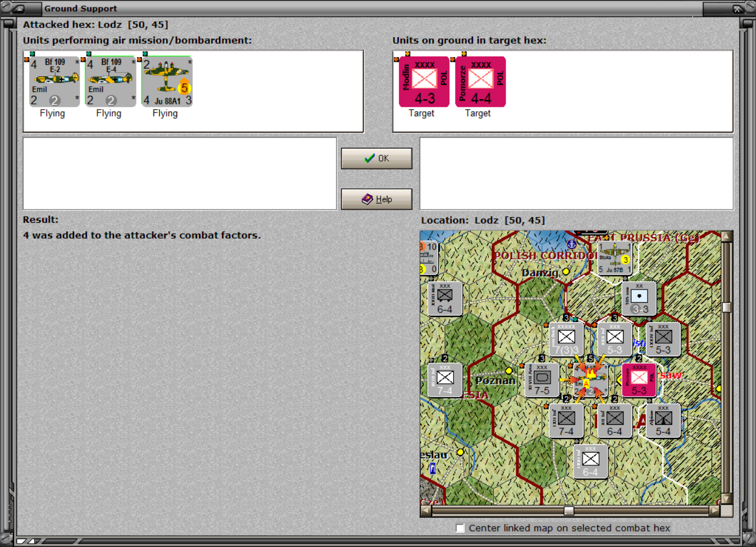756x547 pixels.
Task: Click the Ground Support title bar text
Action: pos(80,9)
